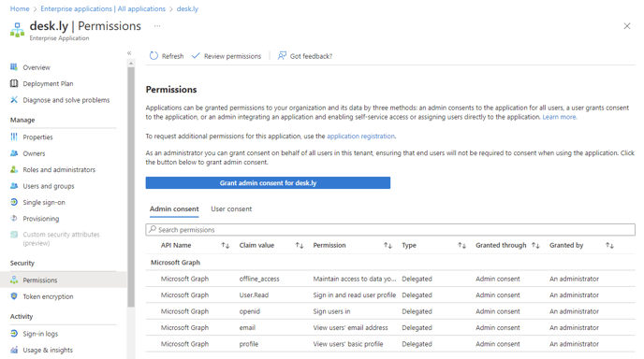The width and height of the screenshot is (644, 359).
Task: Click 'Sign users in' permission cell
Action: pos(332,311)
